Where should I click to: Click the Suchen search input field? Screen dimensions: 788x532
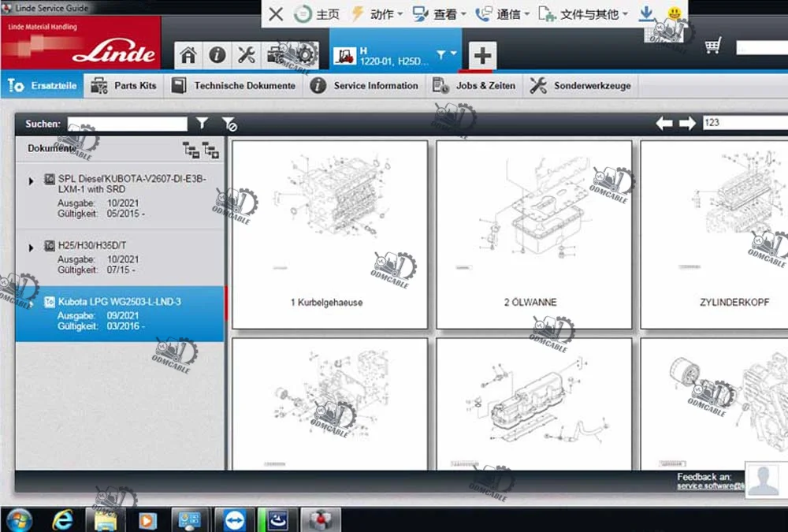coord(127,124)
